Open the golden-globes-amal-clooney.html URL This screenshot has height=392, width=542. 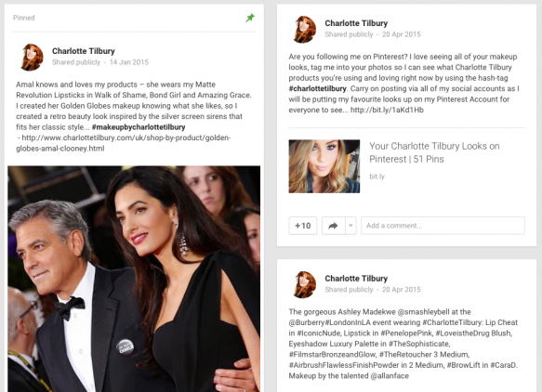pyautogui.click(x=123, y=143)
